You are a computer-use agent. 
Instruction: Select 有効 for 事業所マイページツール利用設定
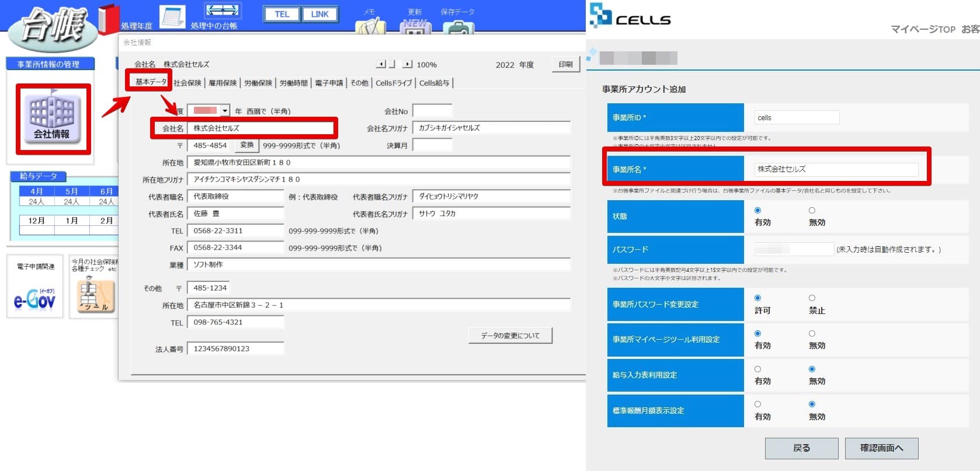click(757, 333)
